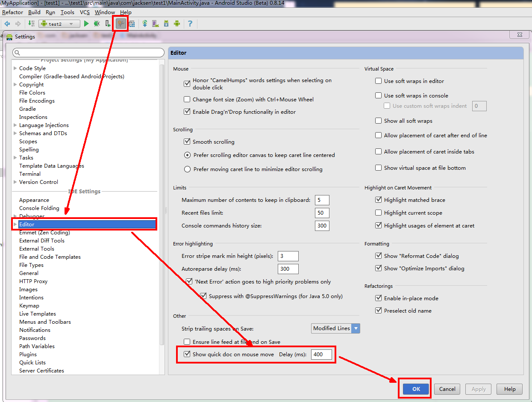Toggle Show quick doc on mouse move
Viewport: 532px width, 402px height.
187,354
